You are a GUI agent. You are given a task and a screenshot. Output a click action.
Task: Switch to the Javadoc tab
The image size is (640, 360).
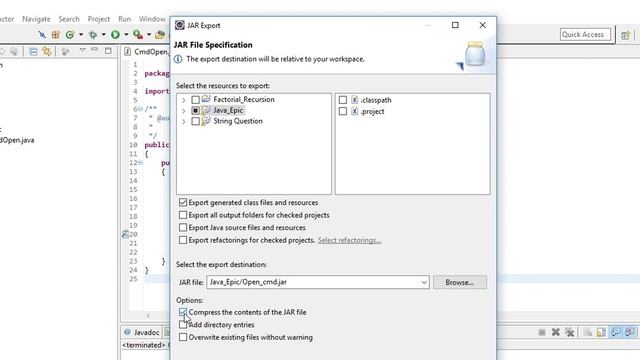click(142, 332)
